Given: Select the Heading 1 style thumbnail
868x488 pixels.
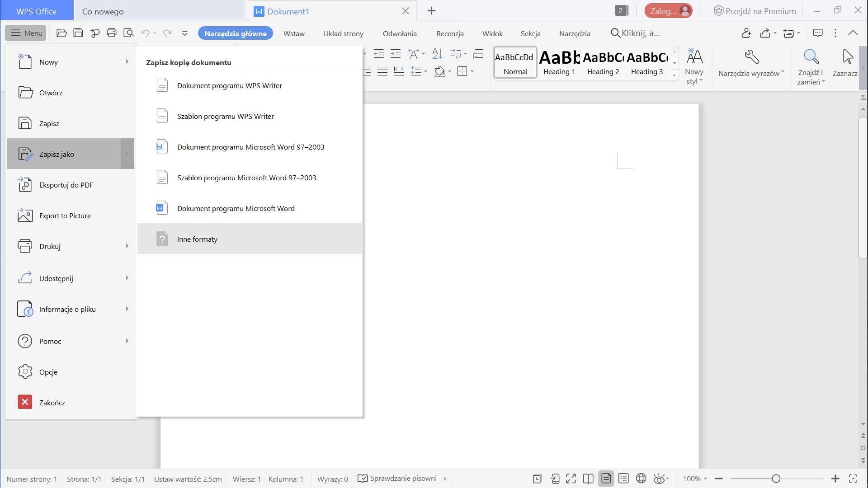Looking at the screenshot, I should point(559,63).
